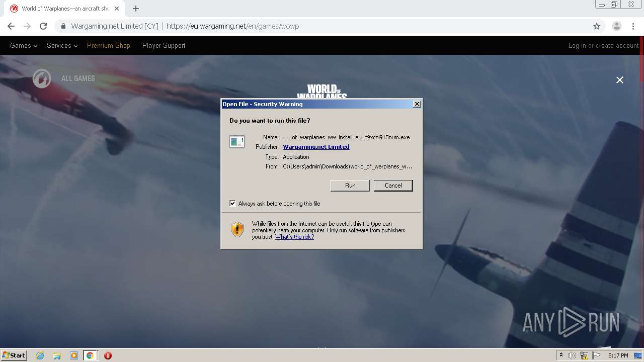Open the Wargaming.net Limited publisher link
Viewport: 644px width, 362px height.
point(316,147)
